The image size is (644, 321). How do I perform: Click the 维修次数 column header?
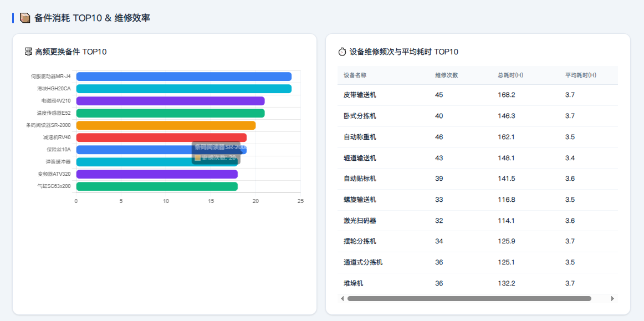447,75
